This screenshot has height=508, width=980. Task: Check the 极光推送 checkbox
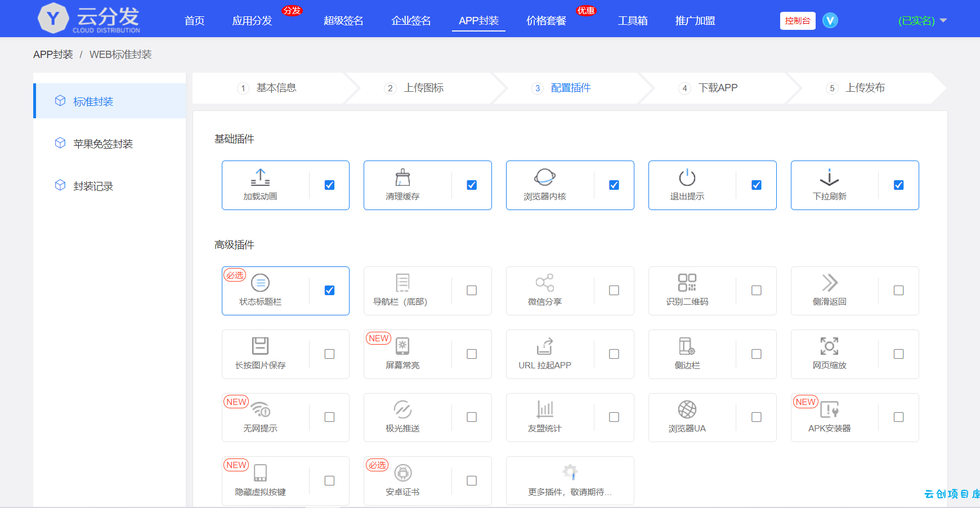coord(472,417)
